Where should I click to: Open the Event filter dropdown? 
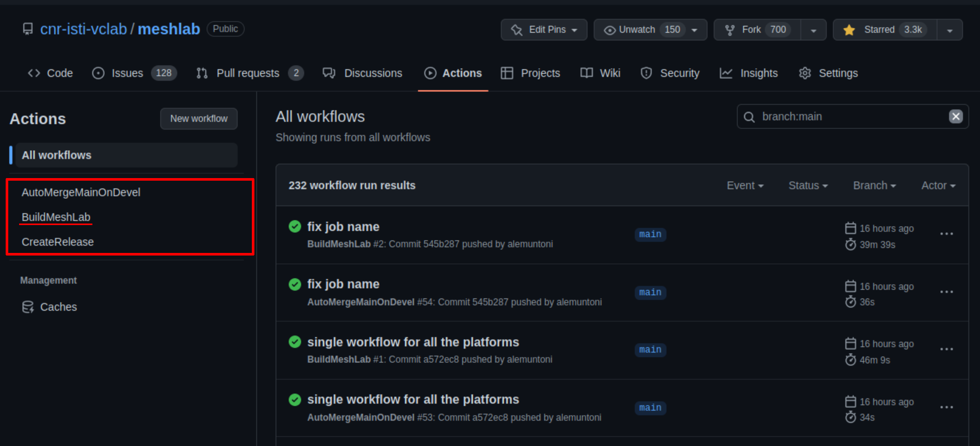pos(745,185)
